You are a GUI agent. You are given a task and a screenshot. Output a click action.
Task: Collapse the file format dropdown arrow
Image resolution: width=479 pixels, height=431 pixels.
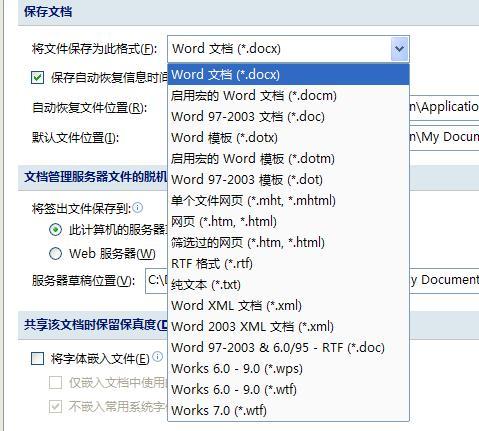[399, 49]
